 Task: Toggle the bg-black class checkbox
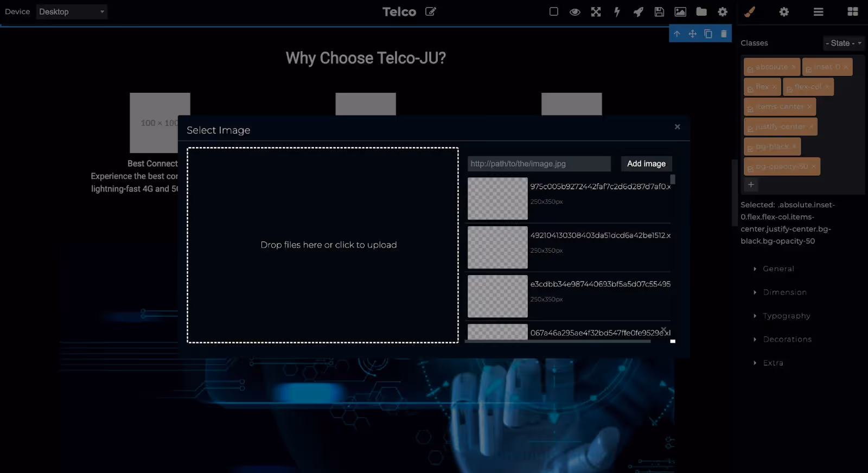point(750,149)
